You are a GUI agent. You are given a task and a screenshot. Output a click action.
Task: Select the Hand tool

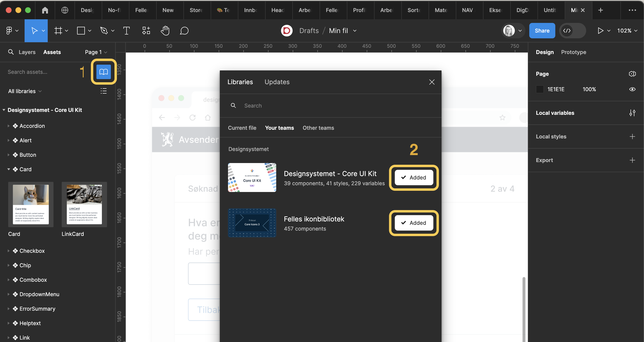165,31
